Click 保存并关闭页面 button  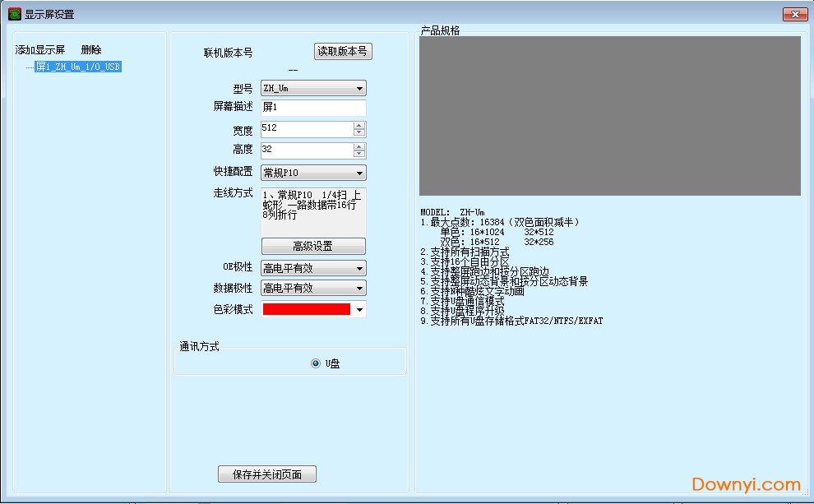tap(267, 474)
